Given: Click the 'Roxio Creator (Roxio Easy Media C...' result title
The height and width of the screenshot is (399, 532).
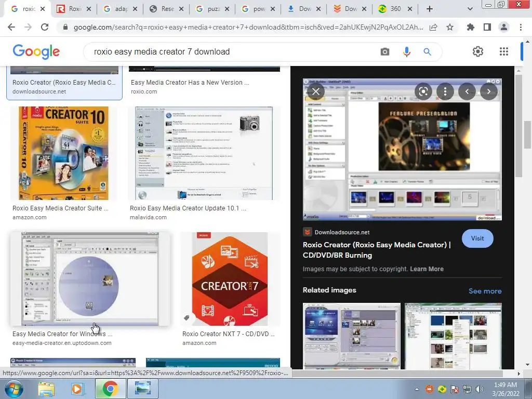Looking at the screenshot, I should point(64,82).
